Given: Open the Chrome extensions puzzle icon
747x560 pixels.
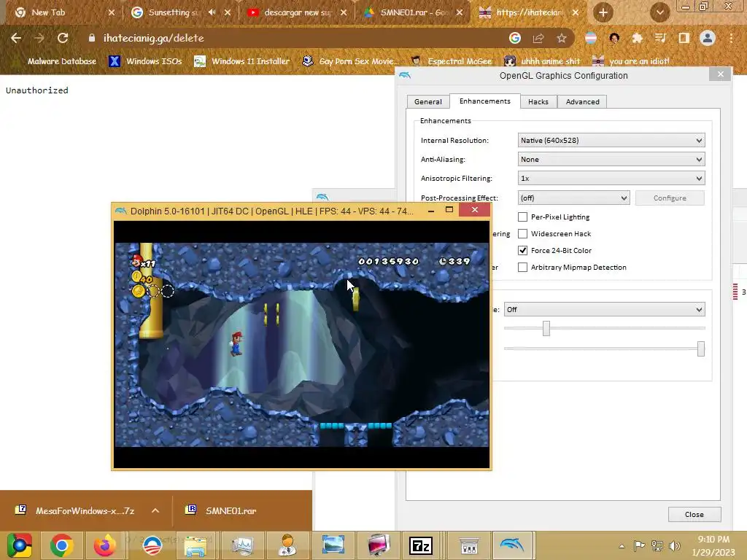Looking at the screenshot, I should tap(637, 38).
